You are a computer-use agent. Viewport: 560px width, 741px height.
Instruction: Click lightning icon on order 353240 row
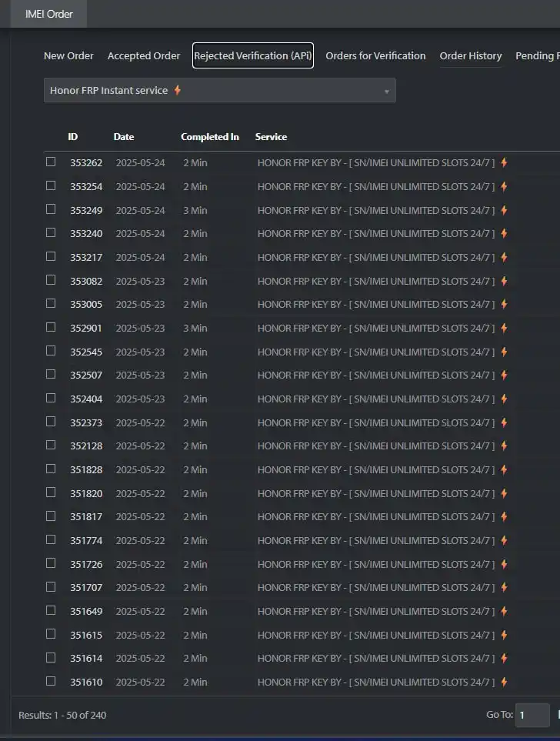tap(505, 233)
